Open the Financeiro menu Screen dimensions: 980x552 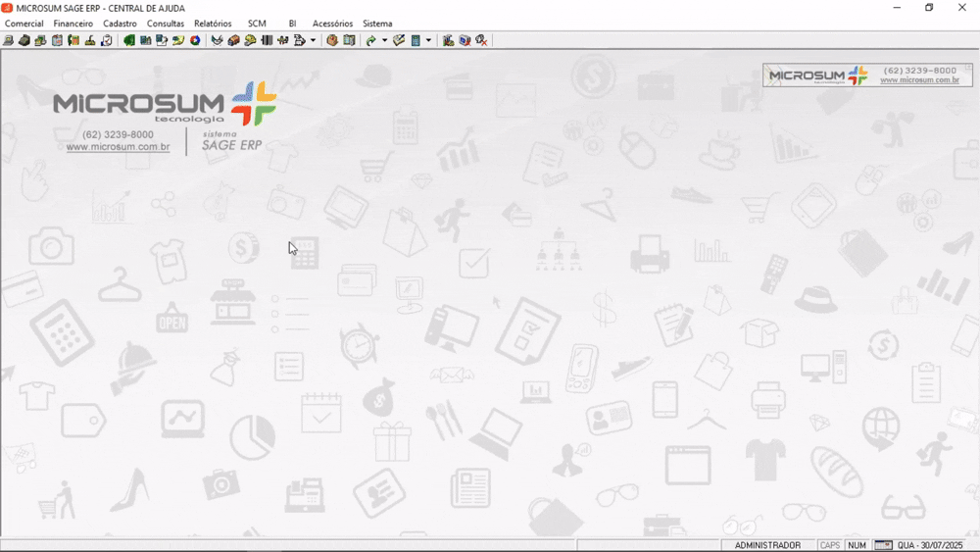pos(73,24)
